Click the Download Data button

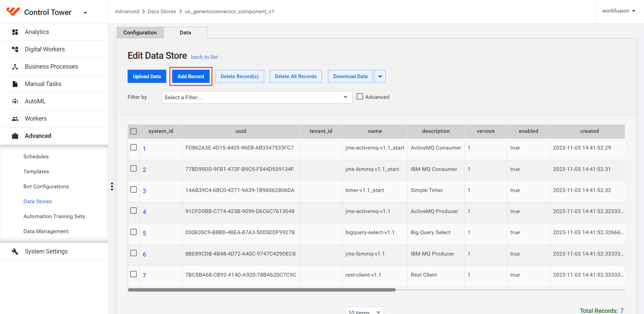[x=351, y=76]
